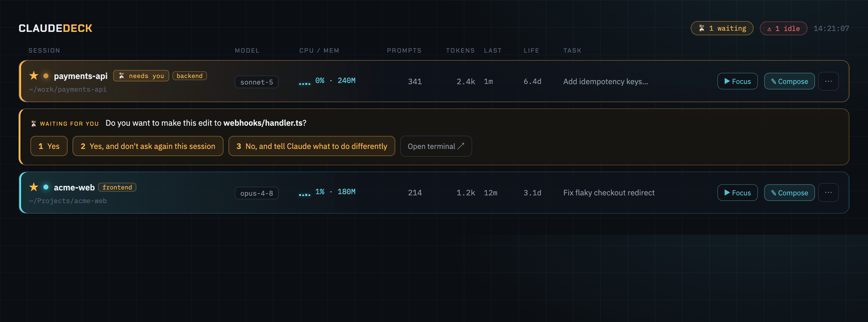
Task: Compose a prompt for payments-api
Action: (789, 81)
